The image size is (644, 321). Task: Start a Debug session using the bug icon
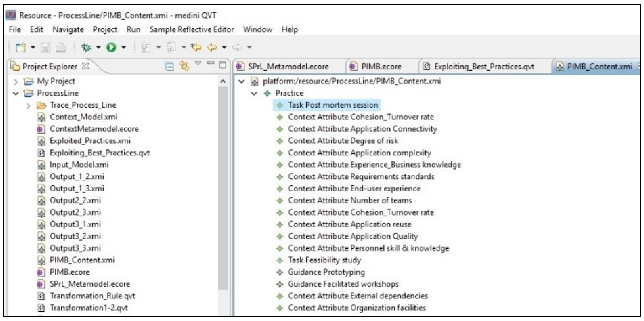(x=86, y=47)
